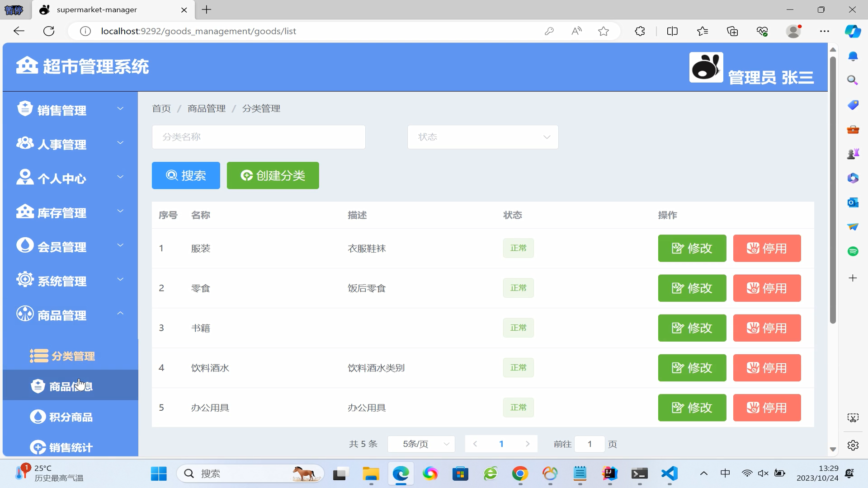Open Visual Studio Code from the taskbar
868x488 pixels.
coord(669,473)
